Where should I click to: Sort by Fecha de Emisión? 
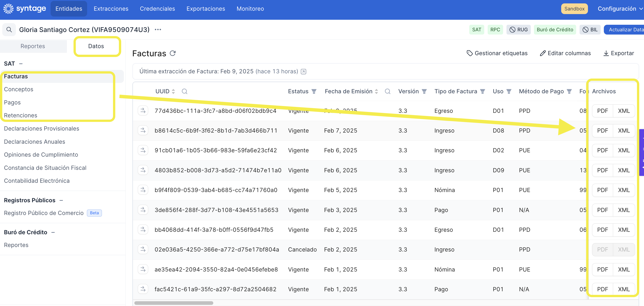tap(376, 91)
